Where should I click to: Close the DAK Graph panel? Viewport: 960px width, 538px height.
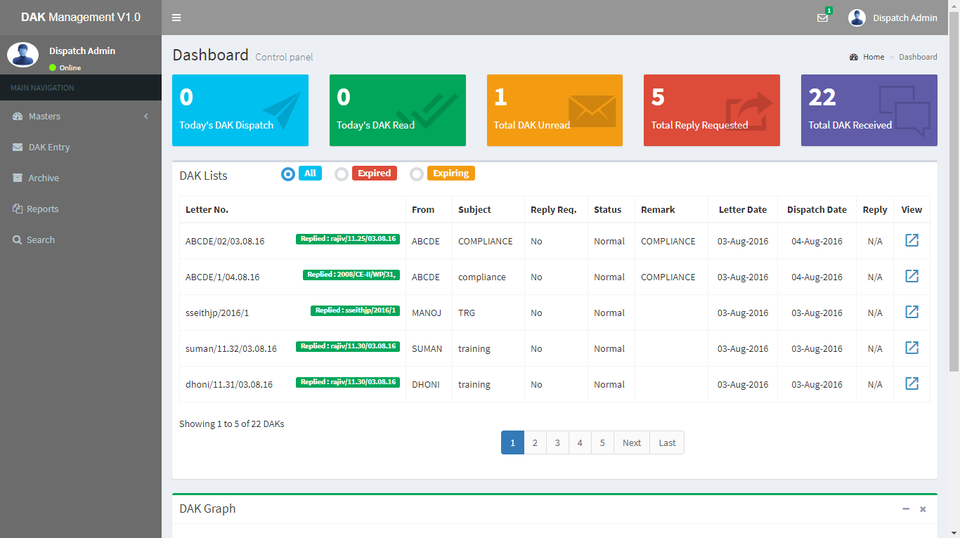[x=923, y=509]
